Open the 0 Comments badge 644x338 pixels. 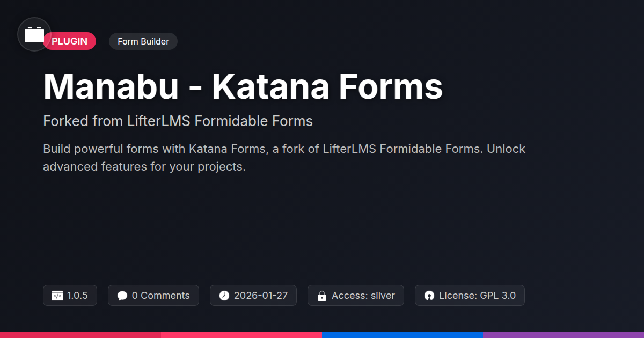coord(153,296)
